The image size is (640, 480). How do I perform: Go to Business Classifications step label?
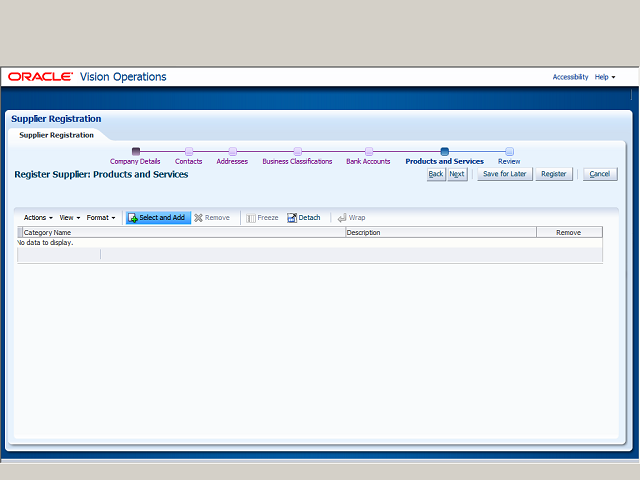tap(297, 161)
